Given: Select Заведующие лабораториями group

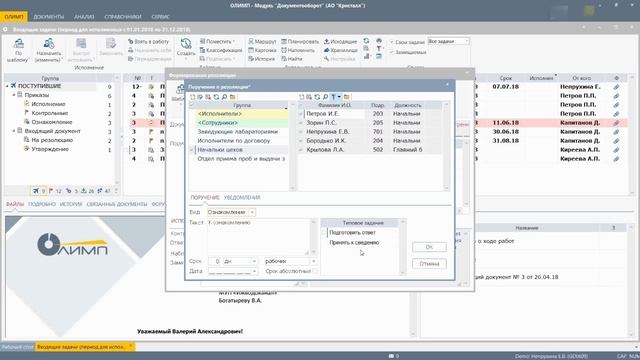Looking at the screenshot, I should pyautogui.click(x=238, y=131).
